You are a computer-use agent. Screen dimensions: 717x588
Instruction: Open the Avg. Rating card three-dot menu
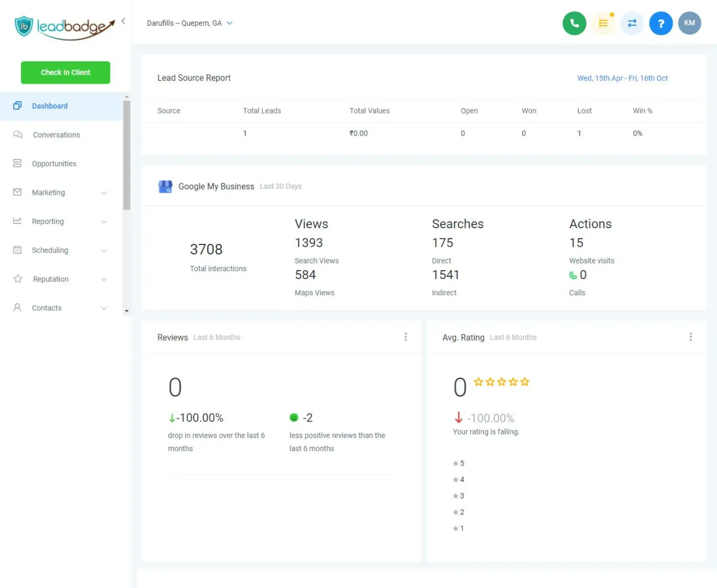[x=691, y=337]
